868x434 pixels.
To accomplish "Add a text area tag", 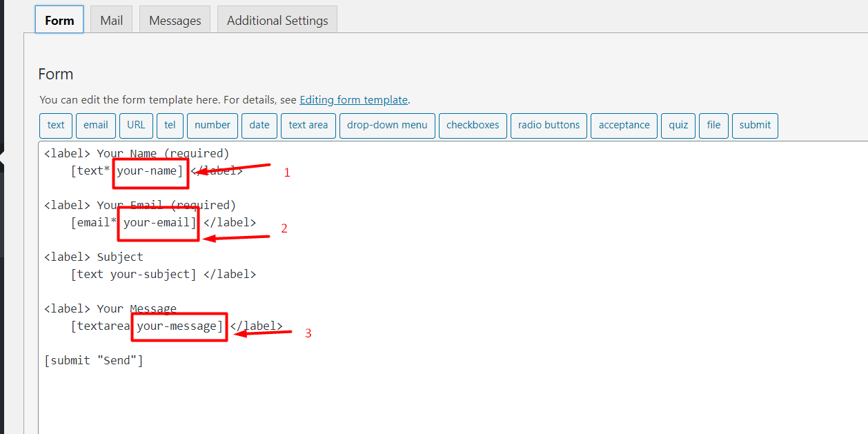I will (x=308, y=126).
